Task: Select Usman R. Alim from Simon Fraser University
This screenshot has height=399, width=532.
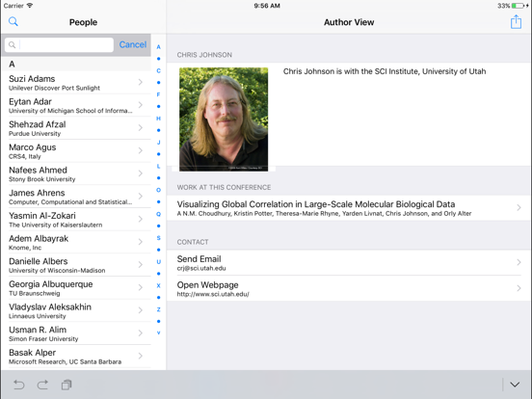Action: [76, 333]
